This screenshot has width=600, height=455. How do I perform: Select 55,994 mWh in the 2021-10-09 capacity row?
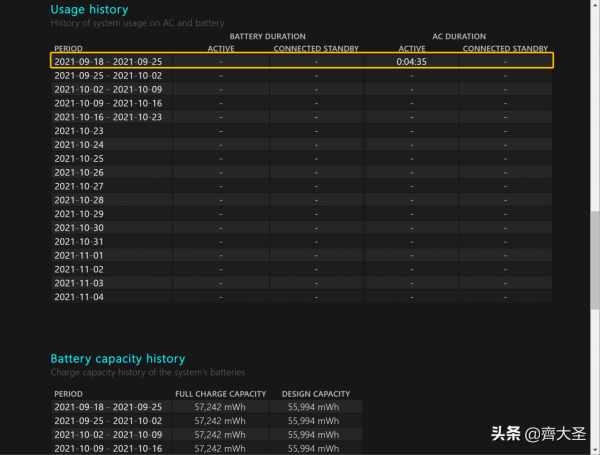point(316,449)
